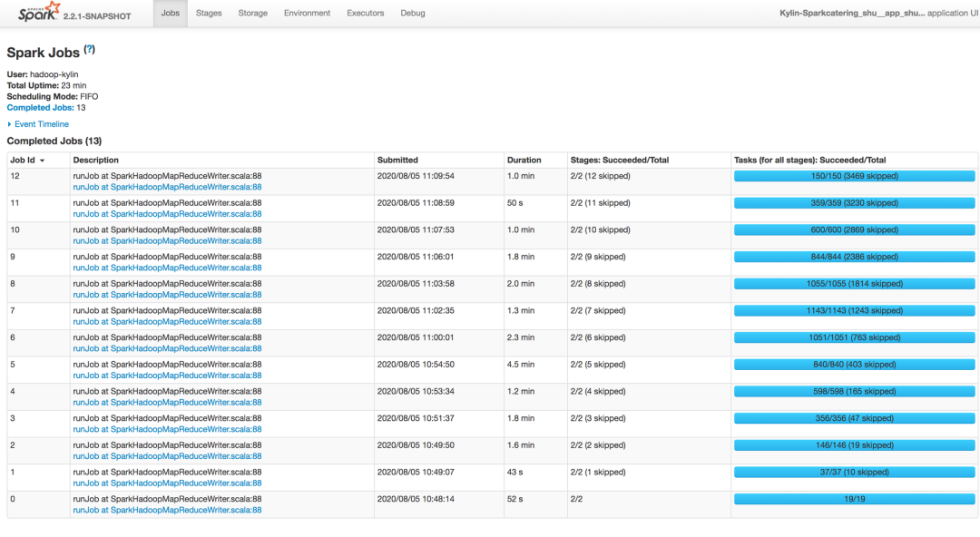This screenshot has height=537, width=980.
Task: Select the Jobs tab
Action: point(171,14)
